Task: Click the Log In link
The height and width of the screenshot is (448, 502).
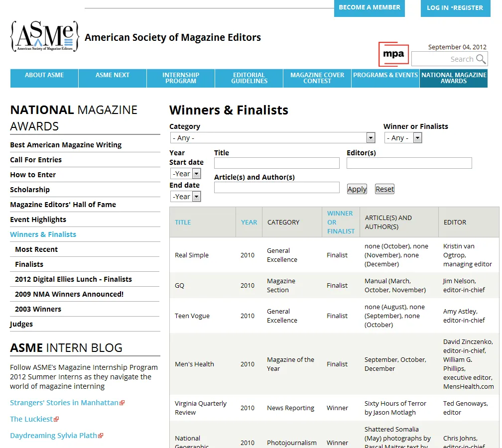Action: click(x=437, y=7)
